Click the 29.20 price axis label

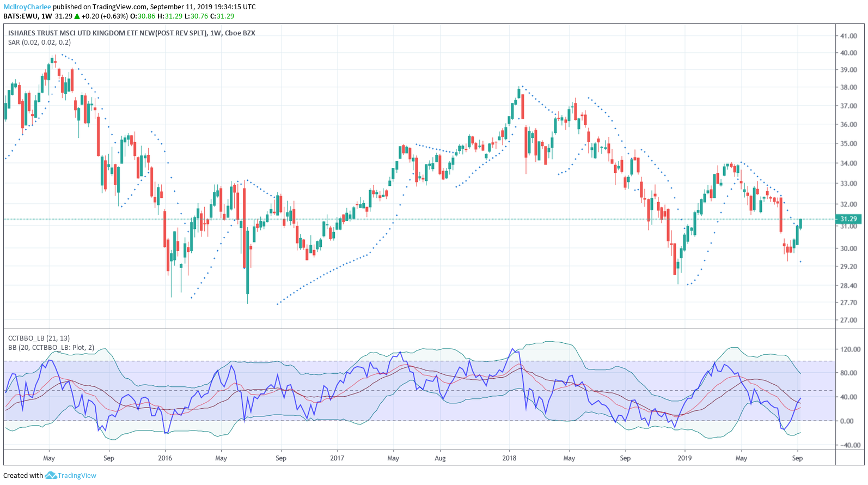848,266
